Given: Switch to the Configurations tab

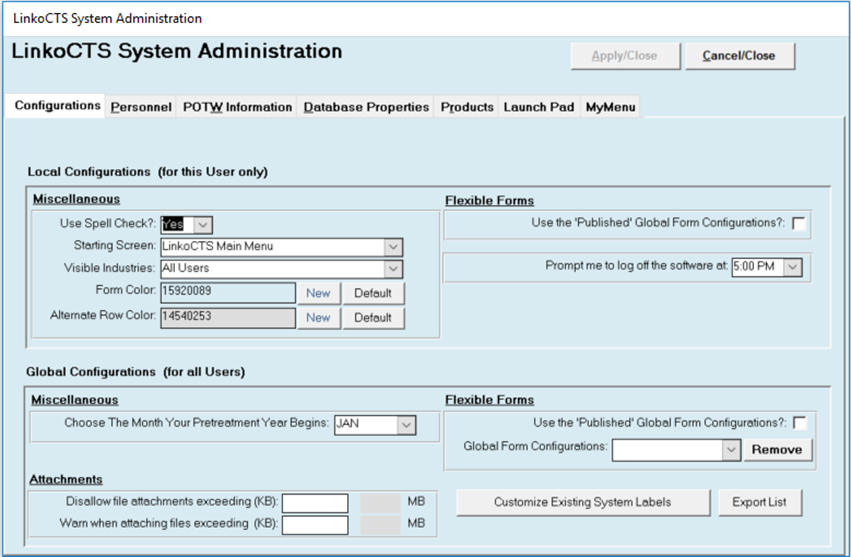Looking at the screenshot, I should click(56, 105).
